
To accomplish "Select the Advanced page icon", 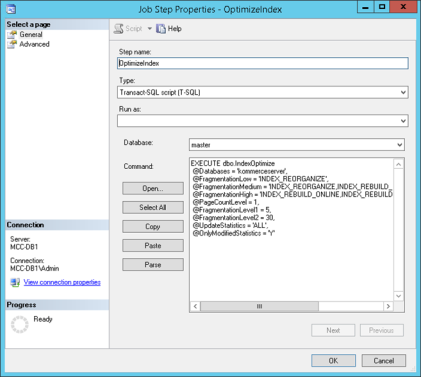I will tap(12, 44).
